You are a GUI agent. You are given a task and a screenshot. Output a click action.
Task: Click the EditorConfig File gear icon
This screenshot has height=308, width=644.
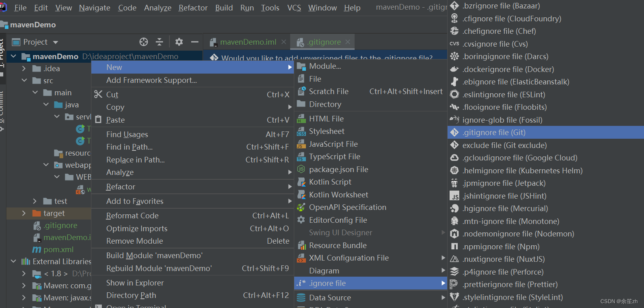point(301,220)
